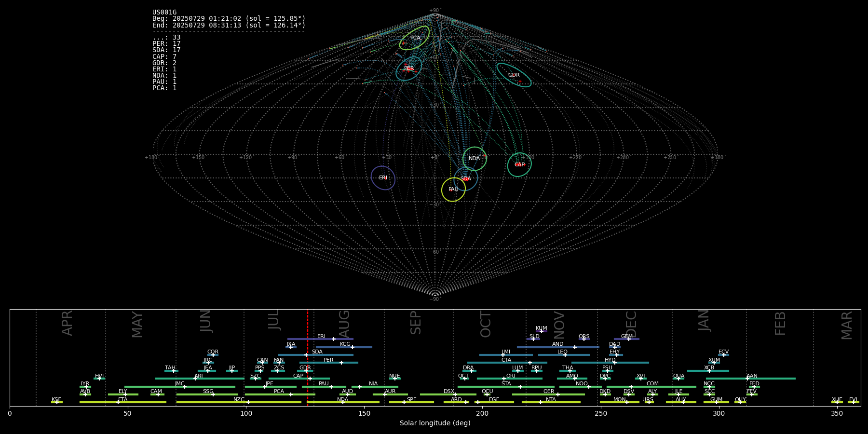Click the LEO shower bar in timeline
The width and height of the screenshot is (868, 434).
coord(564,355)
